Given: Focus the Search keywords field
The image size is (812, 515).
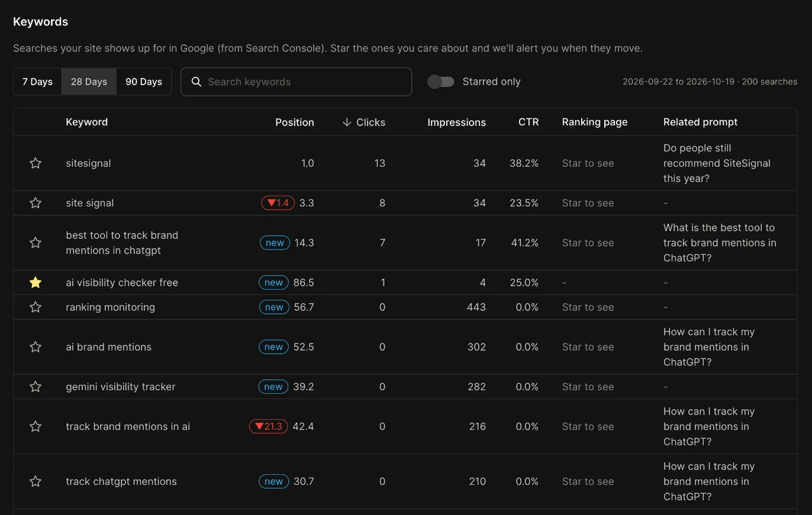Looking at the screenshot, I should [x=296, y=82].
